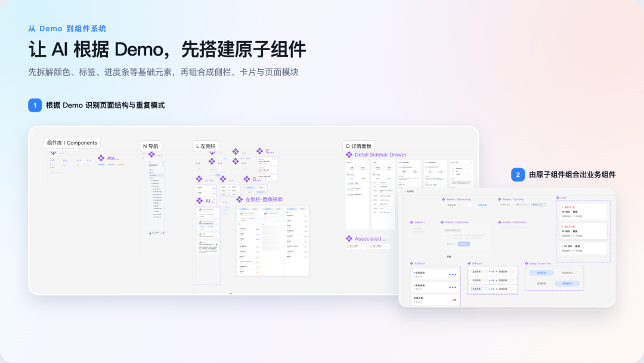Select the purple 'Ato...' component name
The width and height of the screenshot is (644, 363).
pos(113,158)
